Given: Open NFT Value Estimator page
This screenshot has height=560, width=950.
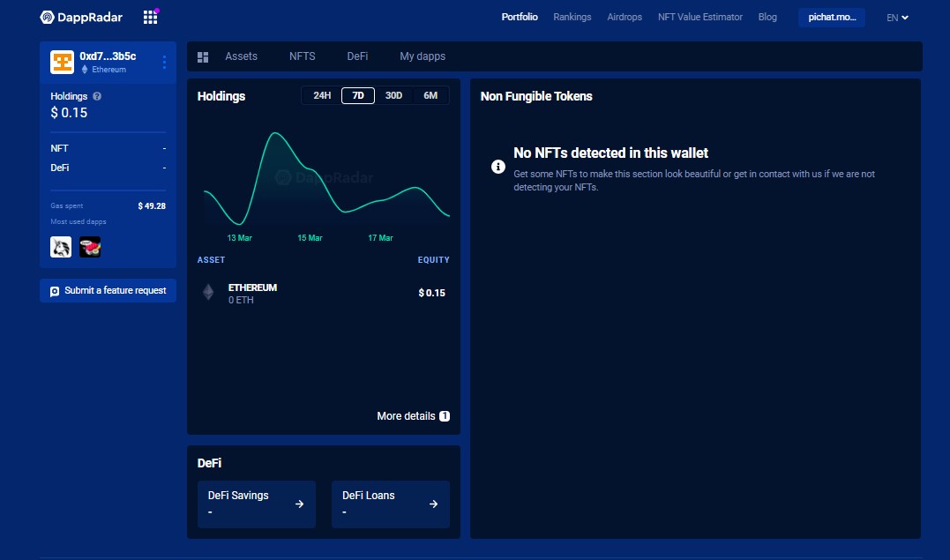Looking at the screenshot, I should click(x=700, y=17).
